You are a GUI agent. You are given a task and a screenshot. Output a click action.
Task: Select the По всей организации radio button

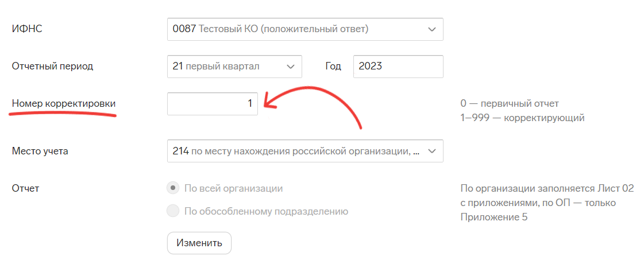(172, 188)
